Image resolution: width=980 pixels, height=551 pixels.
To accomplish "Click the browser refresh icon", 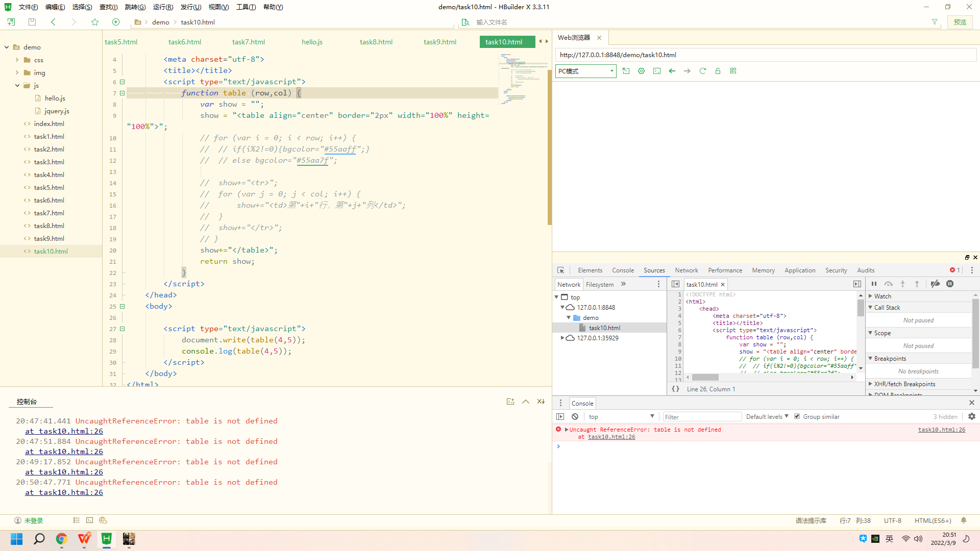I will click(x=703, y=71).
